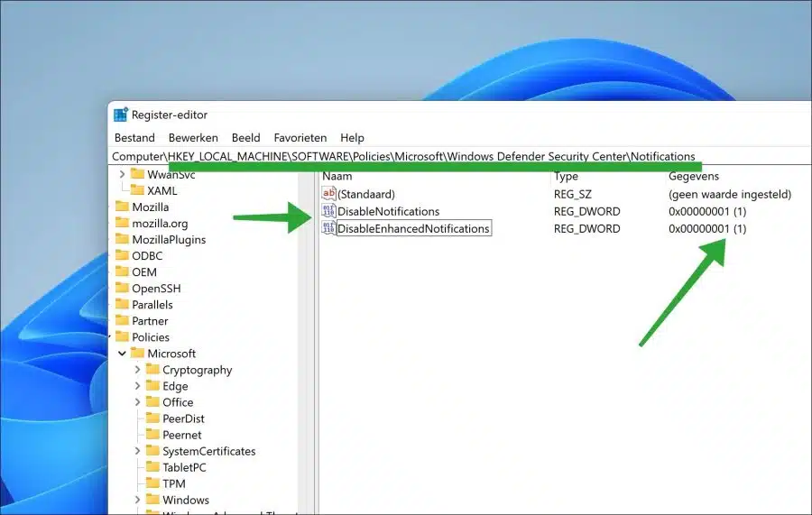This screenshot has height=515, width=812.
Task: Click the Register-editor app icon in title bar
Action: (121, 115)
